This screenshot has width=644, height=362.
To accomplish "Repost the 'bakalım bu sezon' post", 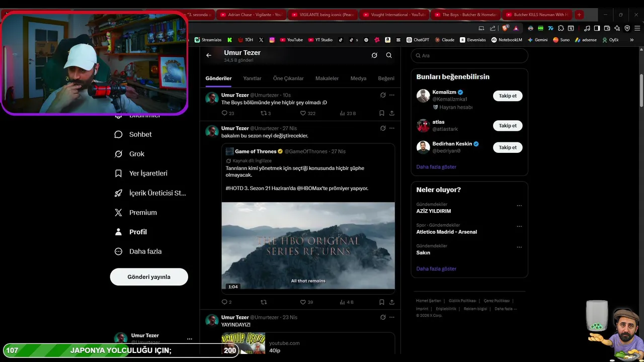I will [x=263, y=302].
